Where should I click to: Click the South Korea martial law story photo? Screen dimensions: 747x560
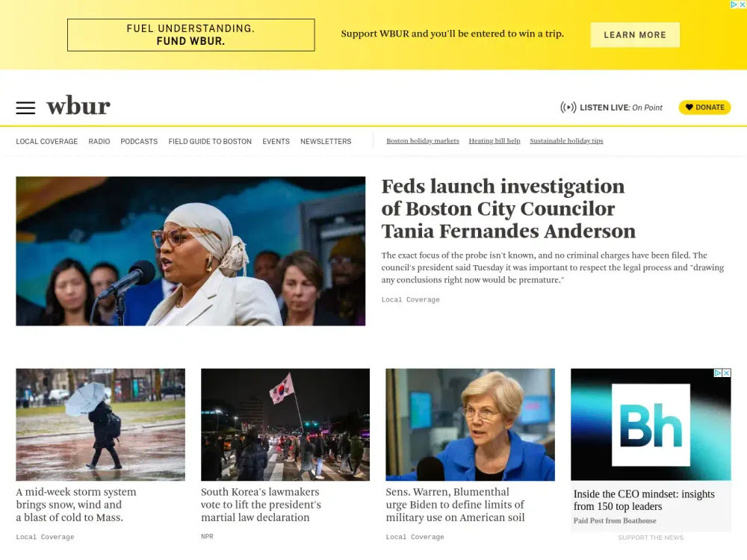pyautogui.click(x=285, y=424)
